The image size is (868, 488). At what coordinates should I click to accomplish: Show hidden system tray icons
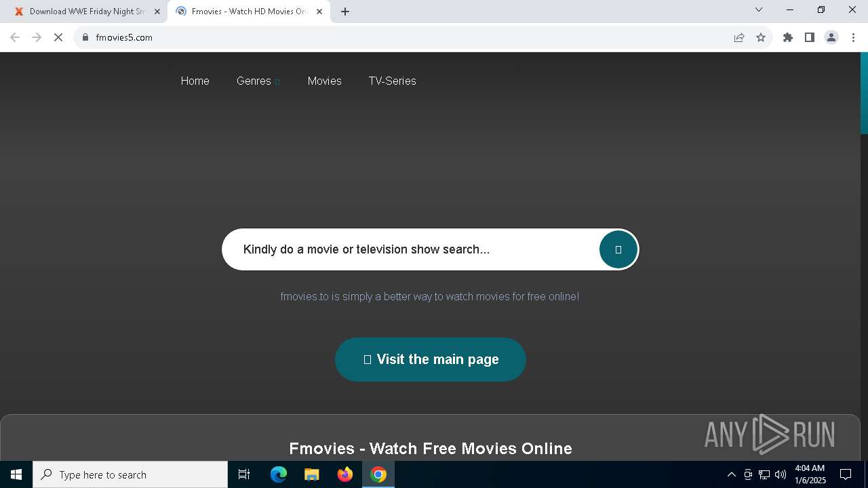[x=732, y=474]
